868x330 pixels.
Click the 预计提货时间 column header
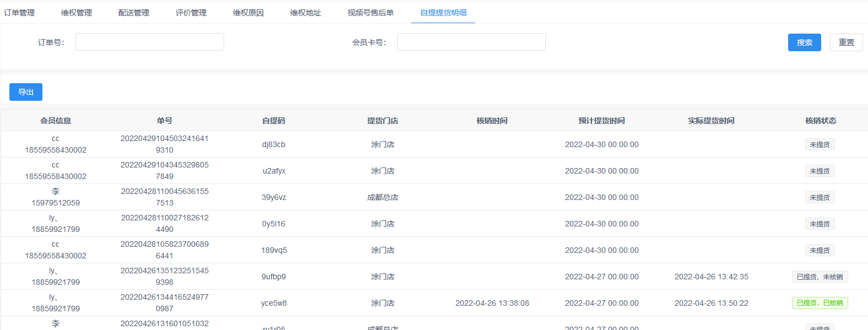coord(601,121)
